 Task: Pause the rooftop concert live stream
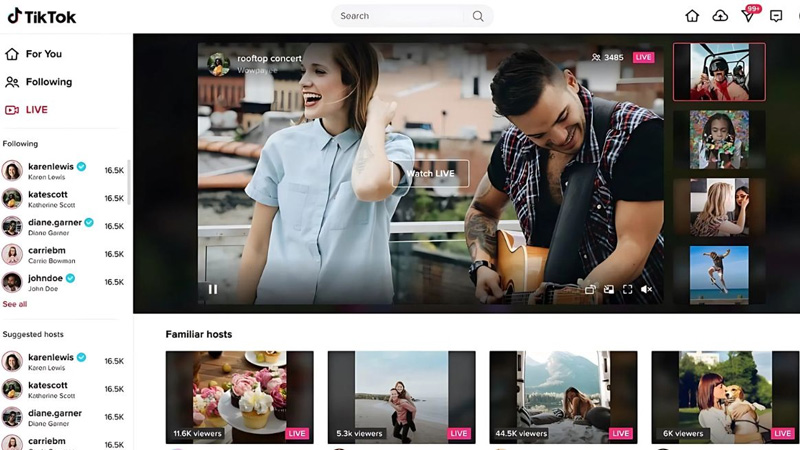coord(212,290)
